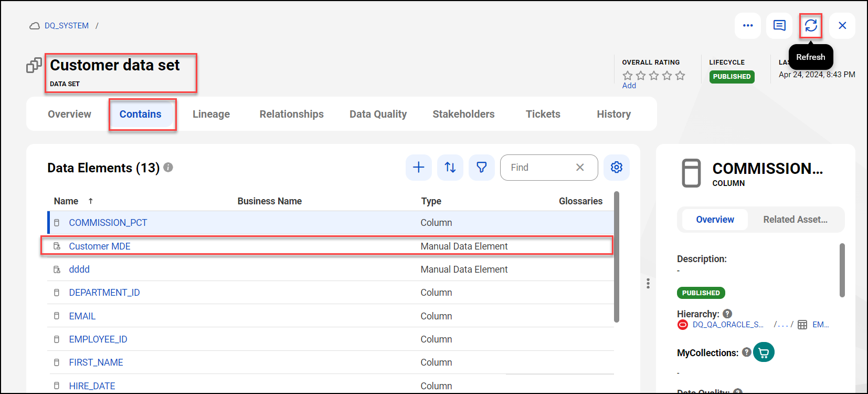This screenshot has width=868, height=394.
Task: Select the Contains tab
Action: [x=141, y=114]
